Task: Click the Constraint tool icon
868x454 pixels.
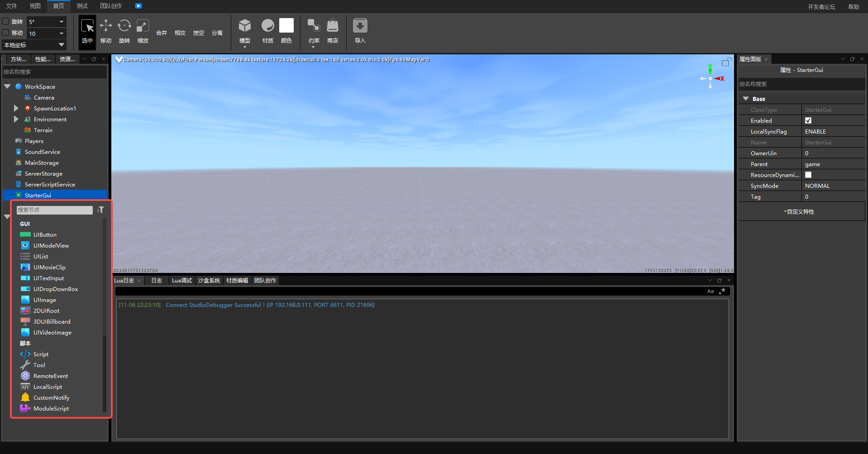Action: [x=314, y=26]
